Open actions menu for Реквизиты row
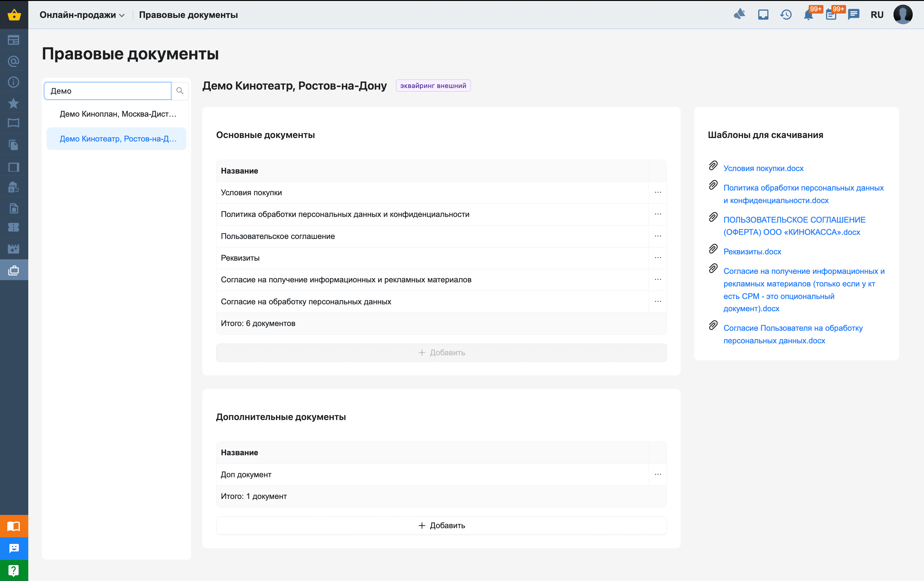924x581 pixels. pyautogui.click(x=658, y=258)
